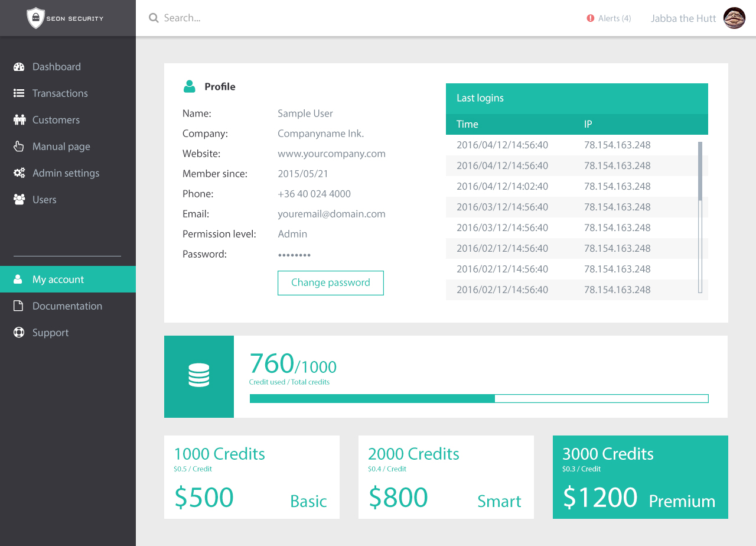
Task: Click the search magnifier icon
Action: click(x=154, y=18)
